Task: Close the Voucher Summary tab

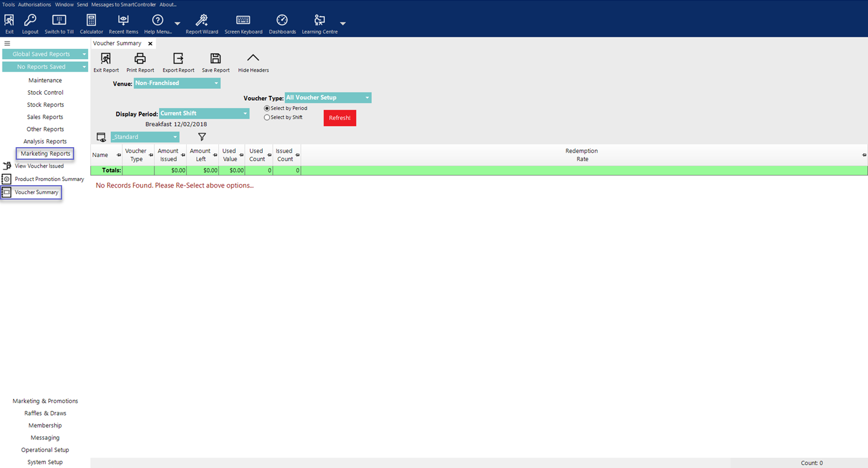Action: pyautogui.click(x=150, y=43)
